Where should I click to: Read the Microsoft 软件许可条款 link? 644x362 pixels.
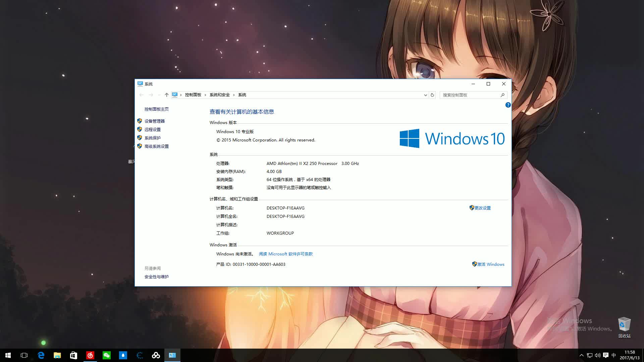(x=285, y=254)
